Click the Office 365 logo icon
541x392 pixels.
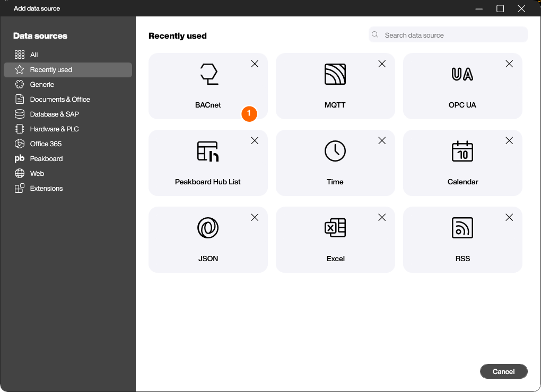click(x=20, y=144)
